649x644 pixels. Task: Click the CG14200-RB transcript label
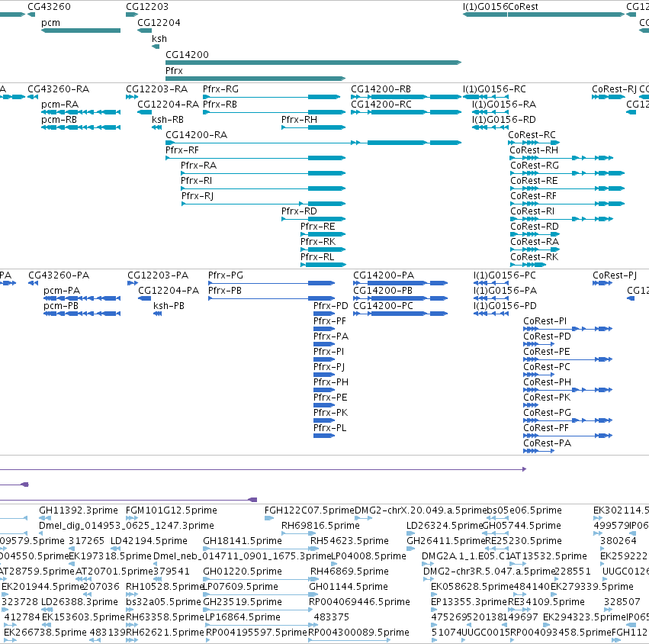pos(381,89)
